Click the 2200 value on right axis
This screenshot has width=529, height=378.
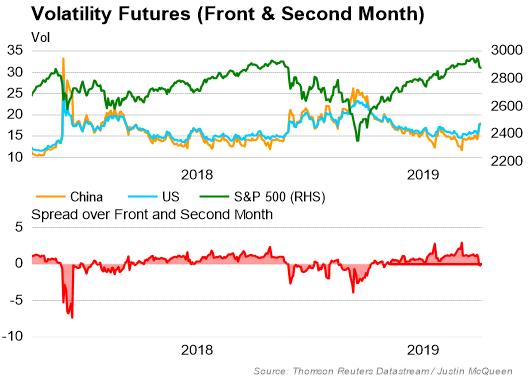506,161
